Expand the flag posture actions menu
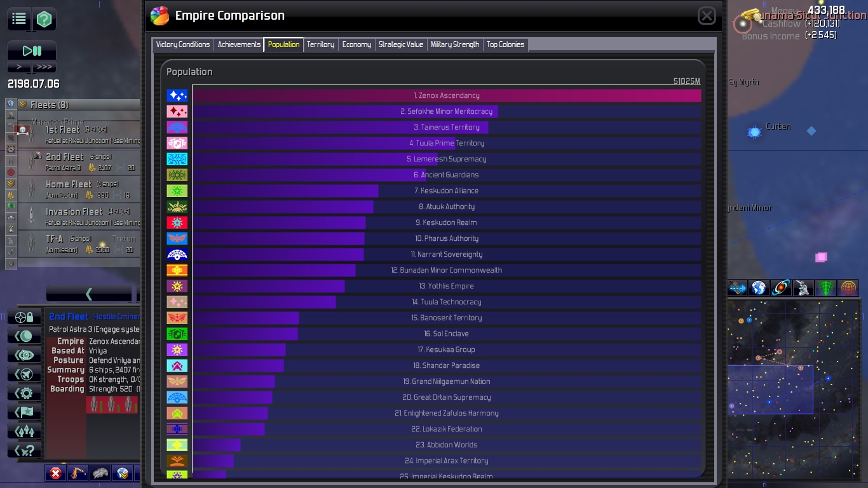Image resolution: width=868 pixels, height=488 pixels. point(25,412)
